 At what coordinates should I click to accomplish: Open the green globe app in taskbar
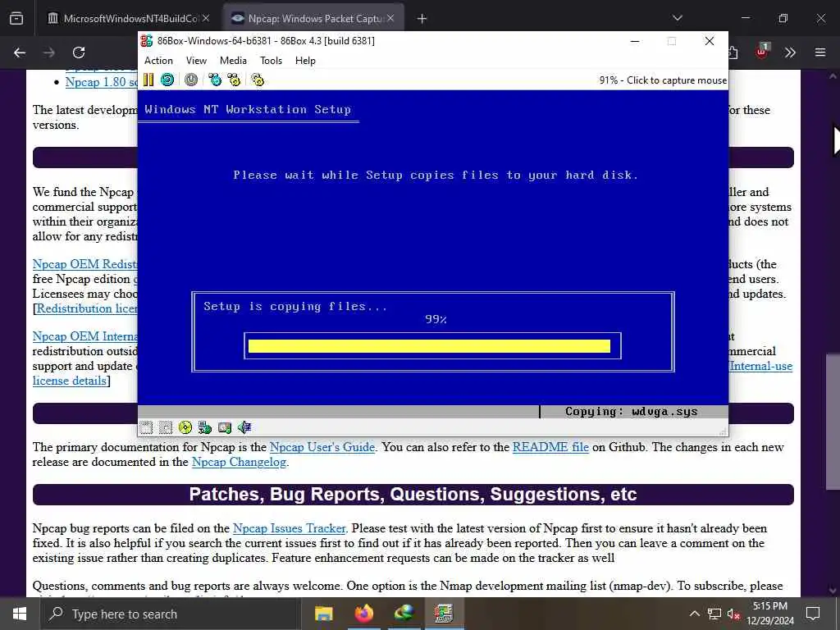tap(404, 614)
